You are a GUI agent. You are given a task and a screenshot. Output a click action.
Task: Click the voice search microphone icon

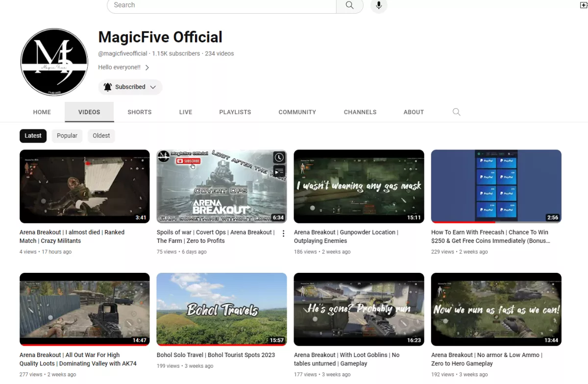pos(378,5)
